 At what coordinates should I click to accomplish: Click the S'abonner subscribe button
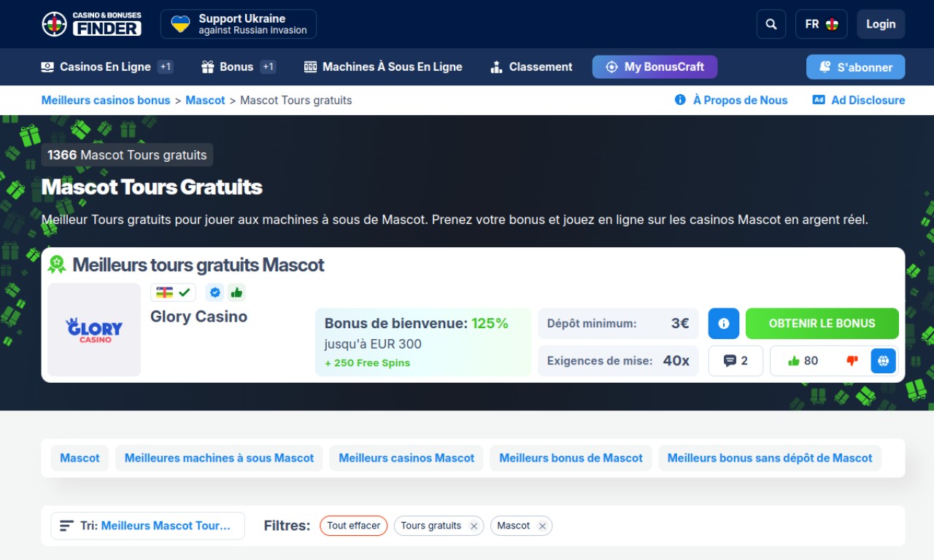point(855,67)
